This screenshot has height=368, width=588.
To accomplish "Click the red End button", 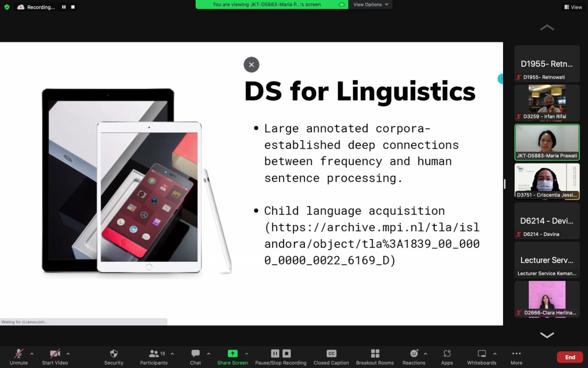I will 570,357.
